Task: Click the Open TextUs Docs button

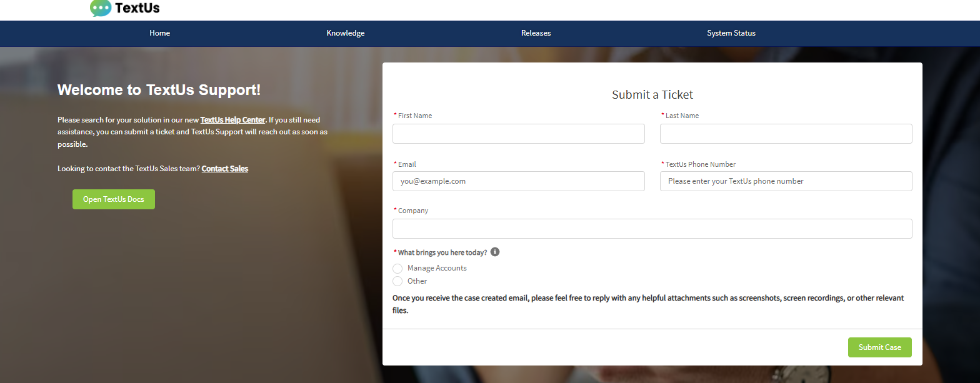Action: click(x=114, y=199)
